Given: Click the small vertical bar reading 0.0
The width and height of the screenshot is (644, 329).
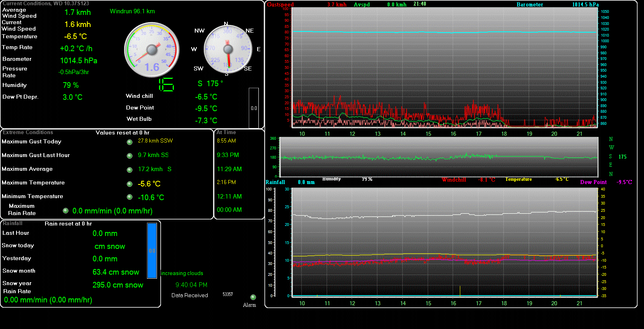Looking at the screenshot, I should click(254, 108).
